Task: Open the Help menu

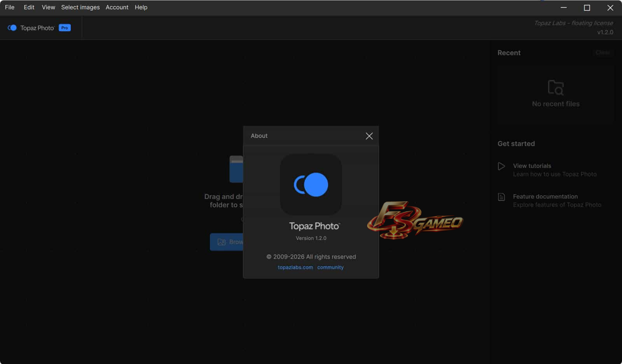Action: pos(141,7)
